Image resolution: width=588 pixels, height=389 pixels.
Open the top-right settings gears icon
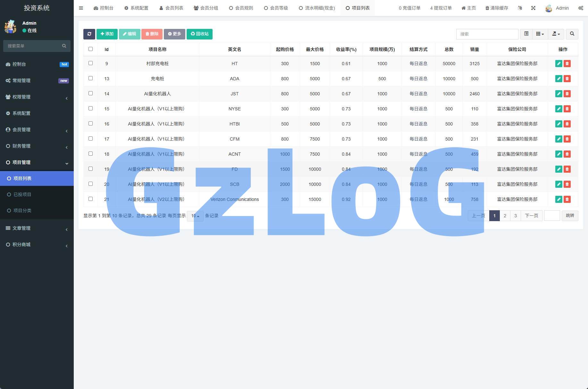coord(581,8)
